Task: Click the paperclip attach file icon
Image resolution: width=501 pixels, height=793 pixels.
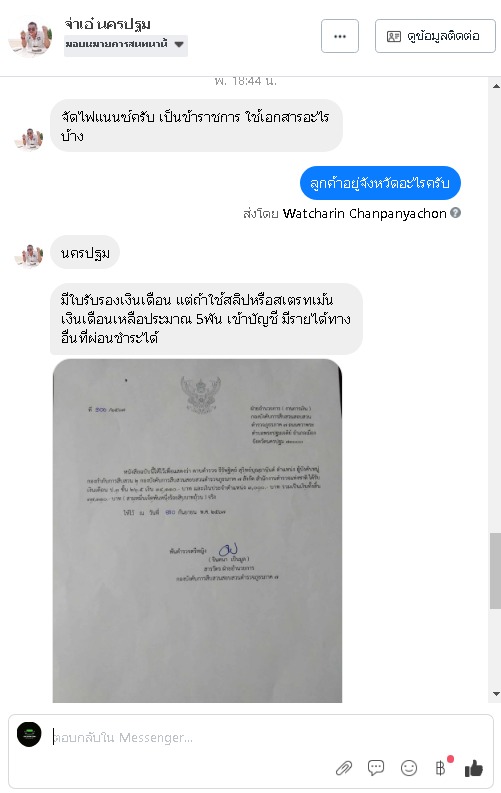Action: click(344, 768)
